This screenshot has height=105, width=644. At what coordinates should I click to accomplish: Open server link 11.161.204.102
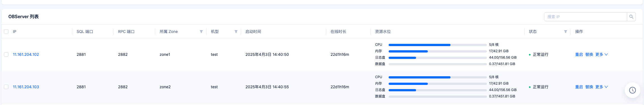[26, 54]
